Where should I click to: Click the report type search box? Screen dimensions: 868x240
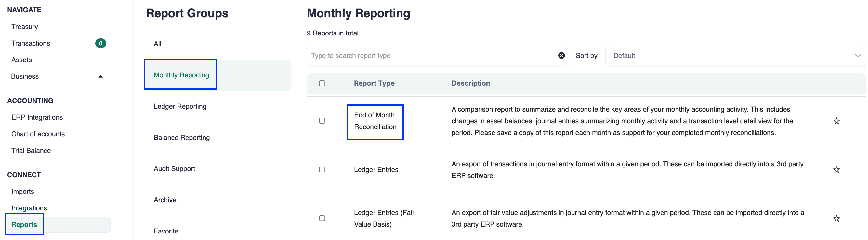pos(431,56)
